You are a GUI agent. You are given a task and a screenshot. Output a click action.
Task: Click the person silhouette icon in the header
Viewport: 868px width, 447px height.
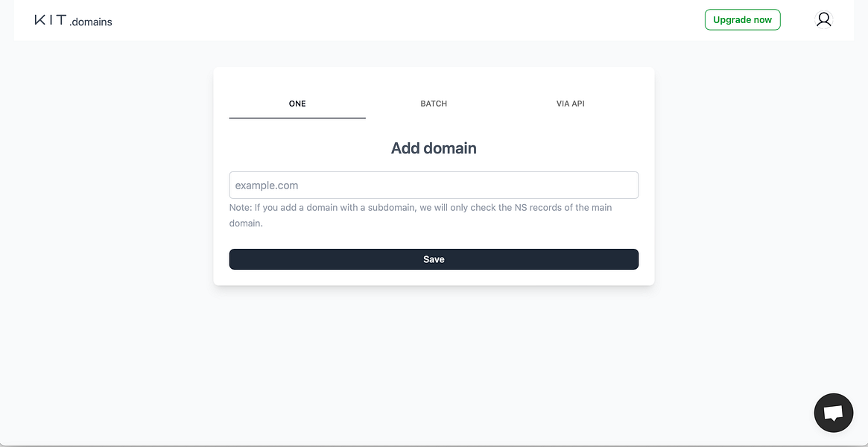coord(823,19)
